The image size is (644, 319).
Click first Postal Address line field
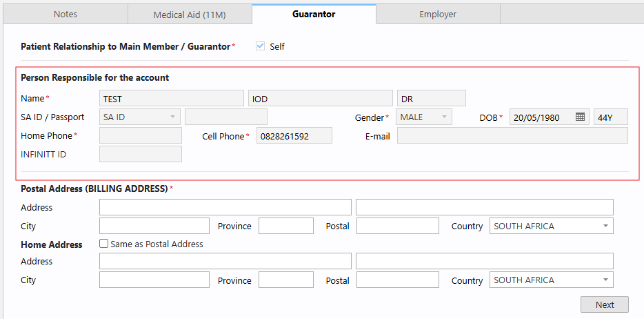click(x=225, y=207)
